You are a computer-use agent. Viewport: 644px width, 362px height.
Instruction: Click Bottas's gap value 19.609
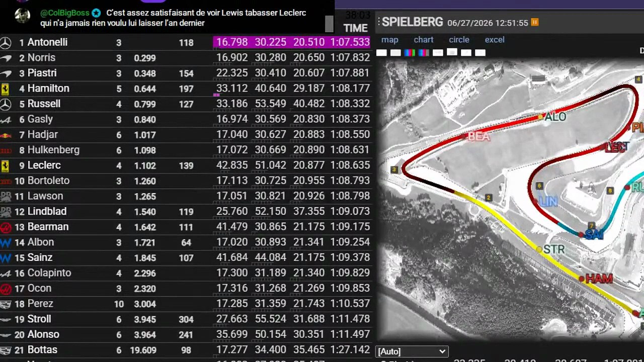click(143, 350)
